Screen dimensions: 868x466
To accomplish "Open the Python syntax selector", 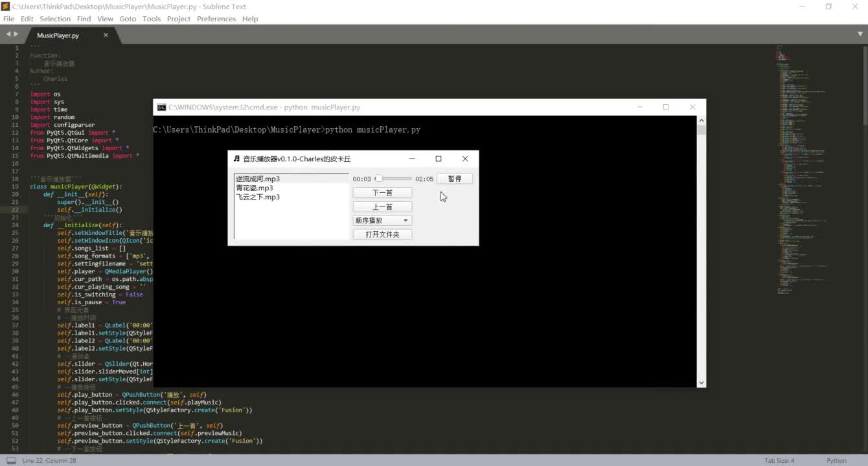I will (x=836, y=461).
